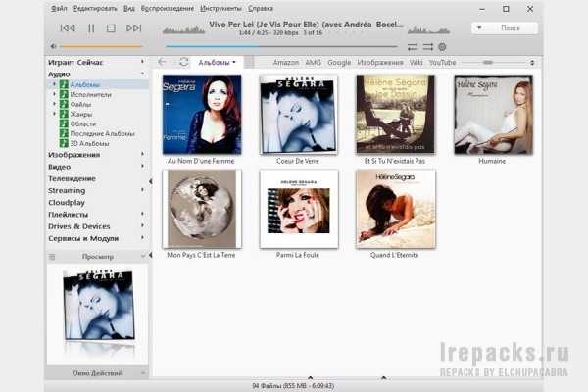The width and height of the screenshot is (588, 392).
Task: Click the Последние Альбомы note icon
Action: [x=64, y=133]
